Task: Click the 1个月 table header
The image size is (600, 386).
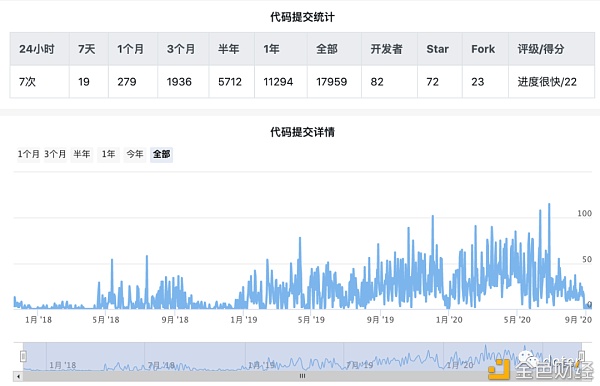Action: 133,49
